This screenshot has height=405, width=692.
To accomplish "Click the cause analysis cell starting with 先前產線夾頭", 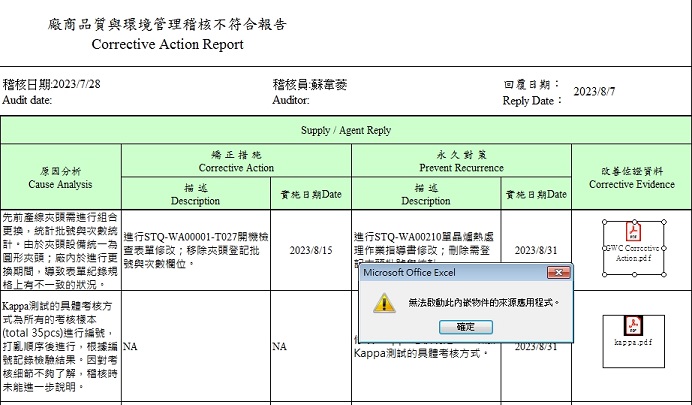I will point(60,250).
